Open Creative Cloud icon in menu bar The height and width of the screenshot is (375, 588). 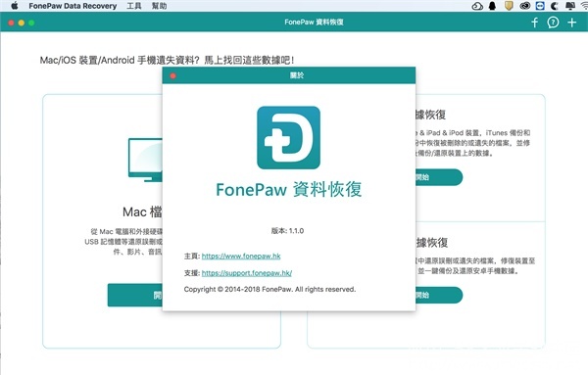[525, 6]
